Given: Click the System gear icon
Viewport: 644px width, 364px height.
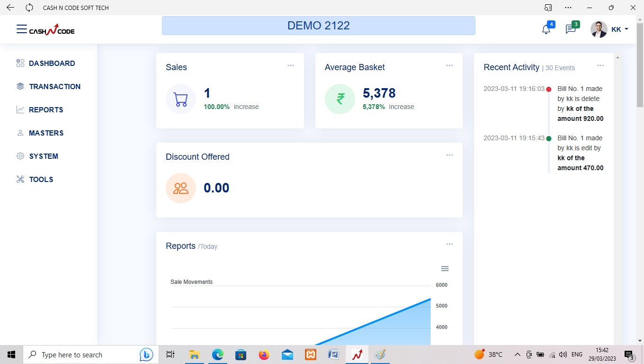Looking at the screenshot, I should [20, 156].
